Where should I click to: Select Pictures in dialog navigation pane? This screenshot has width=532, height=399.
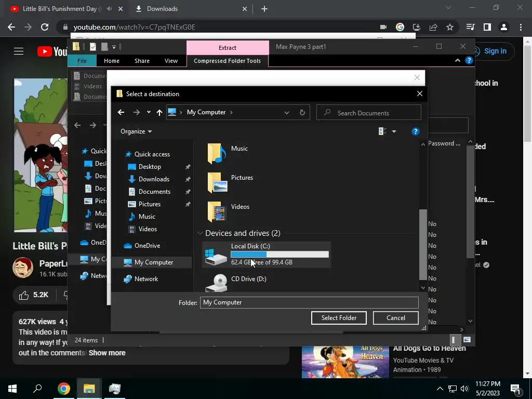[x=149, y=204]
